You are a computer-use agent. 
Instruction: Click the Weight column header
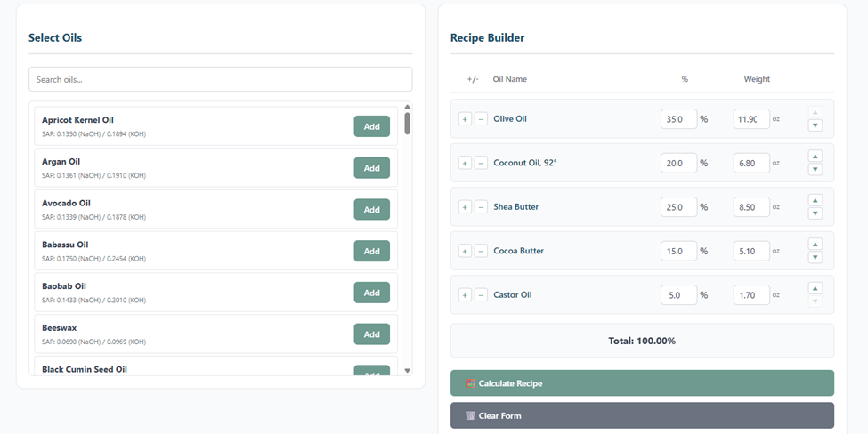point(757,79)
